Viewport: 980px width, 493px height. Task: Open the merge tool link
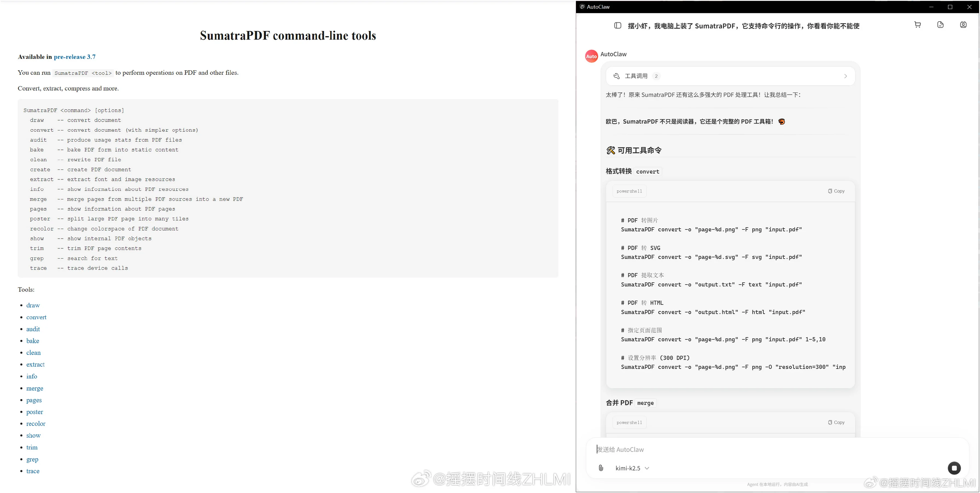click(35, 388)
